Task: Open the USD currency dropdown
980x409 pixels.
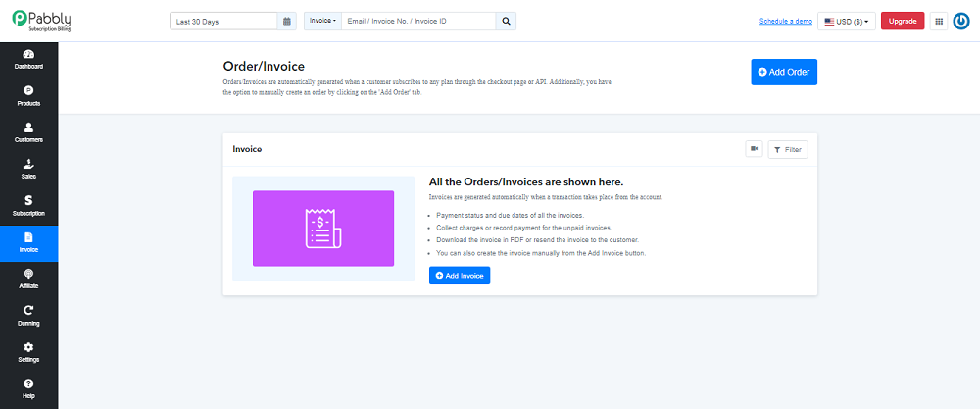Action: click(x=847, y=22)
